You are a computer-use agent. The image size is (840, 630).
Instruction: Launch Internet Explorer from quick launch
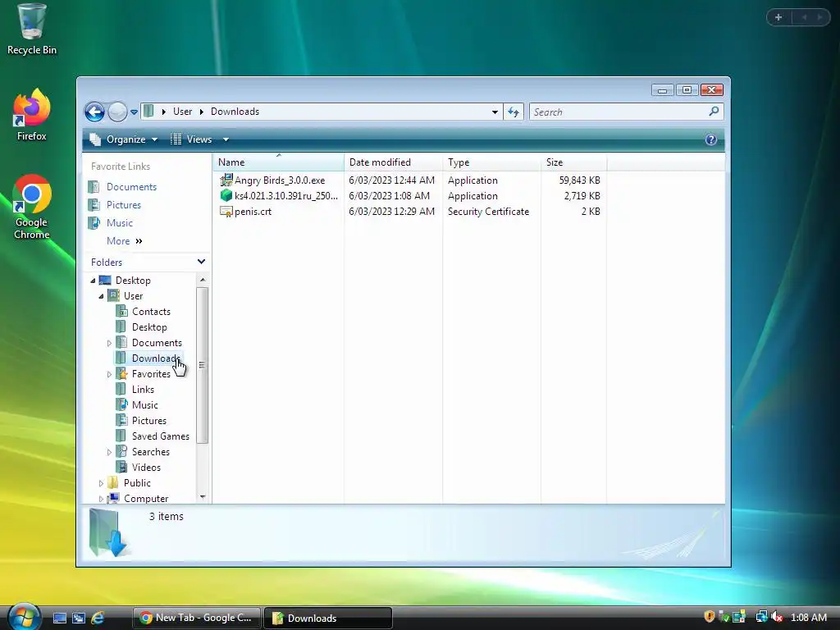98,619
